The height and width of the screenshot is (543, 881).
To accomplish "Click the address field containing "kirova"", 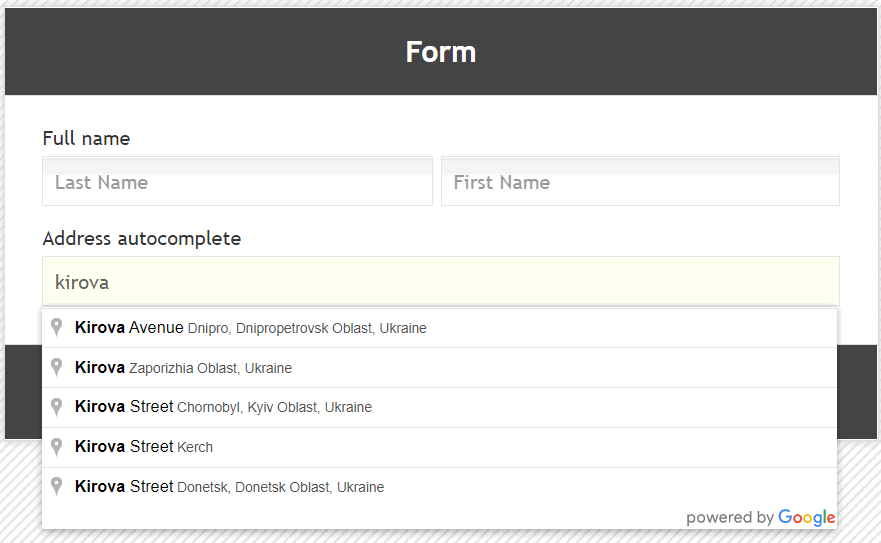I will 440,282.
